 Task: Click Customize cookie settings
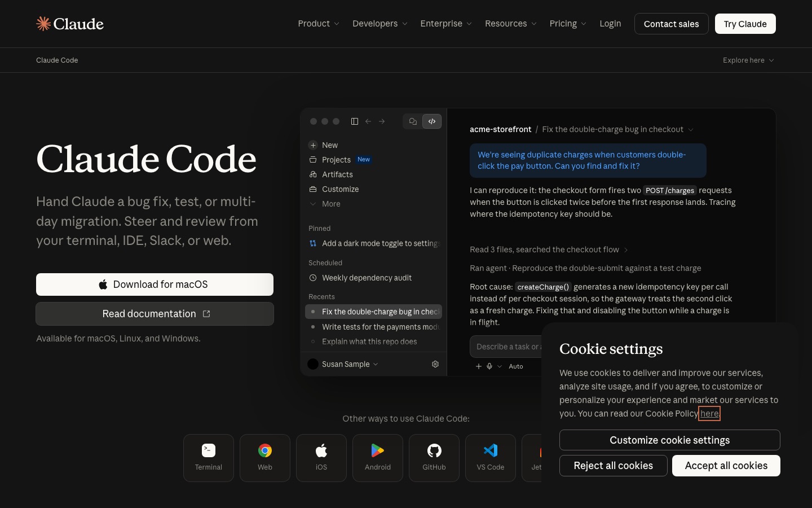[x=670, y=440]
